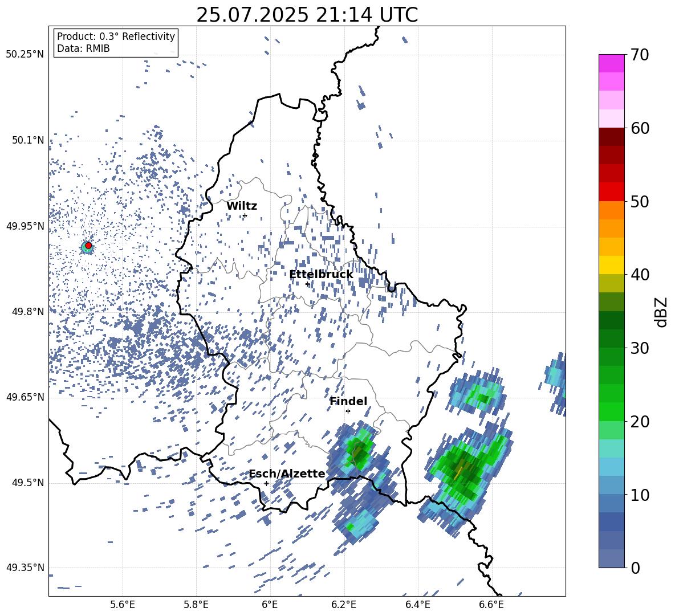This screenshot has height=616, width=675.
Task: Click the 49.65°N latitude label
Action: coord(25,397)
